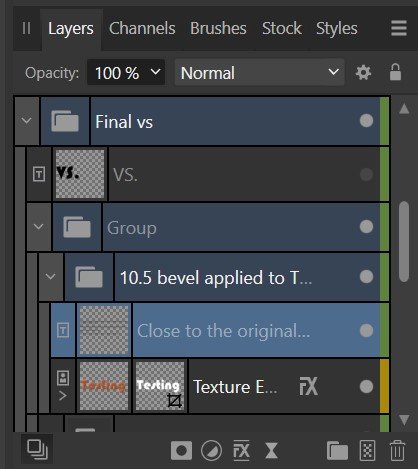Show the hidden VS. text layer

pos(366,174)
